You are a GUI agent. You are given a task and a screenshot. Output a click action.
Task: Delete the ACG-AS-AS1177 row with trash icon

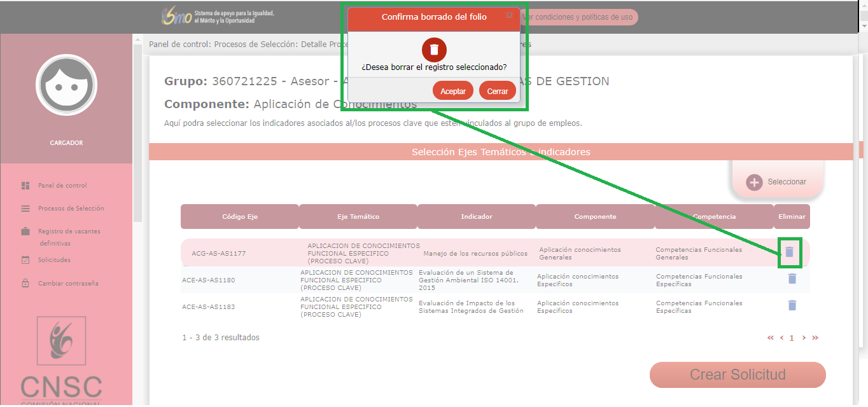pos(789,252)
